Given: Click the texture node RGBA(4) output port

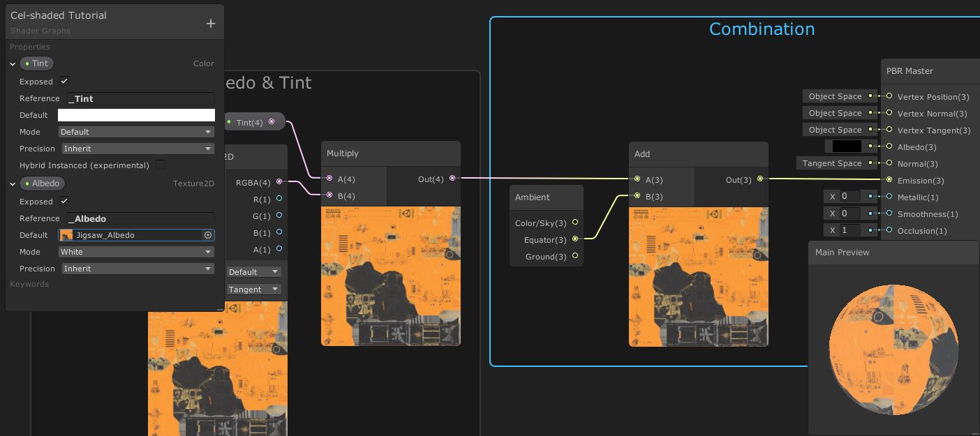Looking at the screenshot, I should [x=279, y=182].
